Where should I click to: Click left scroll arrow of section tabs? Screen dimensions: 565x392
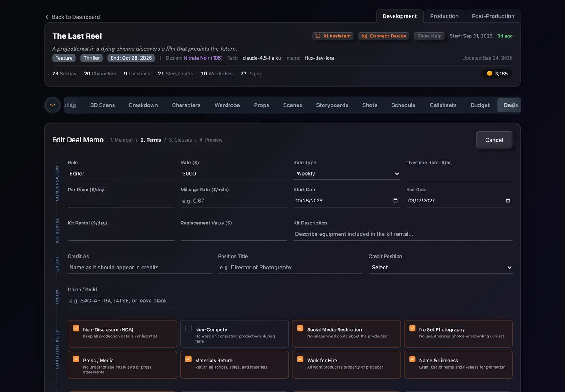coord(71,105)
